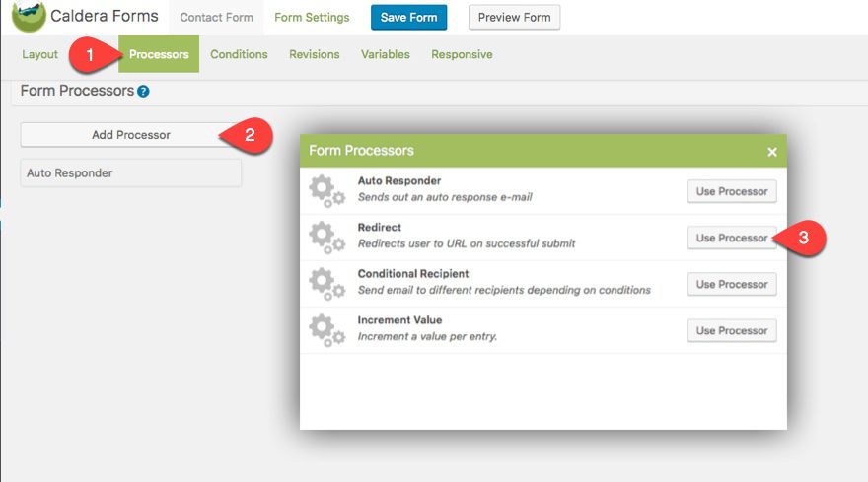Viewport: 868px width, 482px height.
Task: Click the Preview Form button
Action: (514, 17)
